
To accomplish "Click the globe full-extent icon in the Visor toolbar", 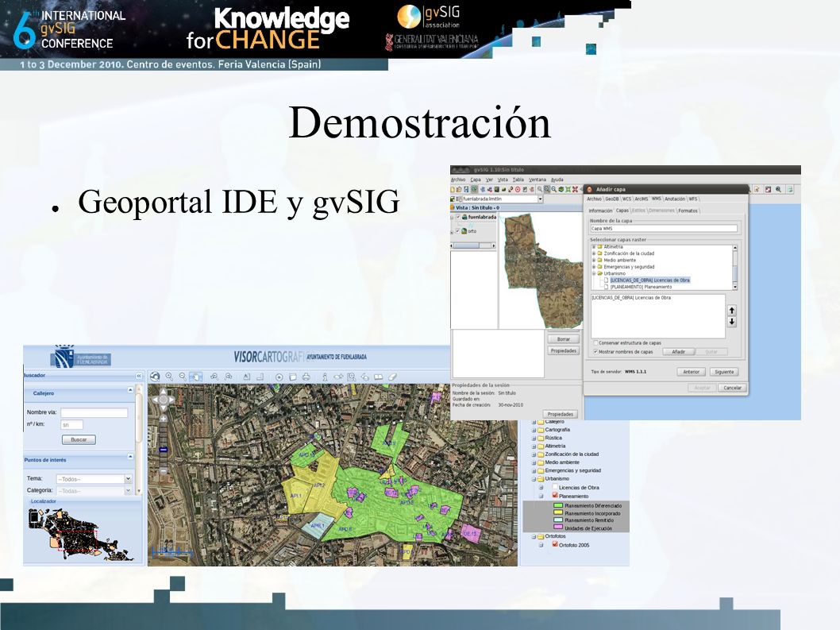I will coord(155,377).
